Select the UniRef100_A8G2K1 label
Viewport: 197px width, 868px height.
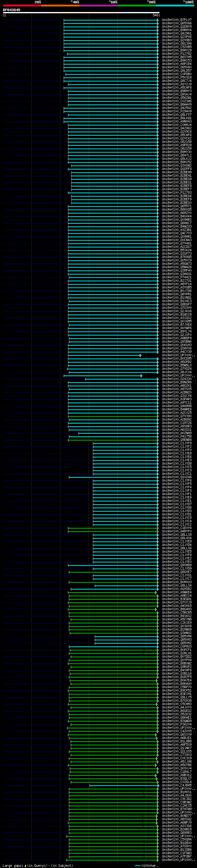tap(177, 386)
